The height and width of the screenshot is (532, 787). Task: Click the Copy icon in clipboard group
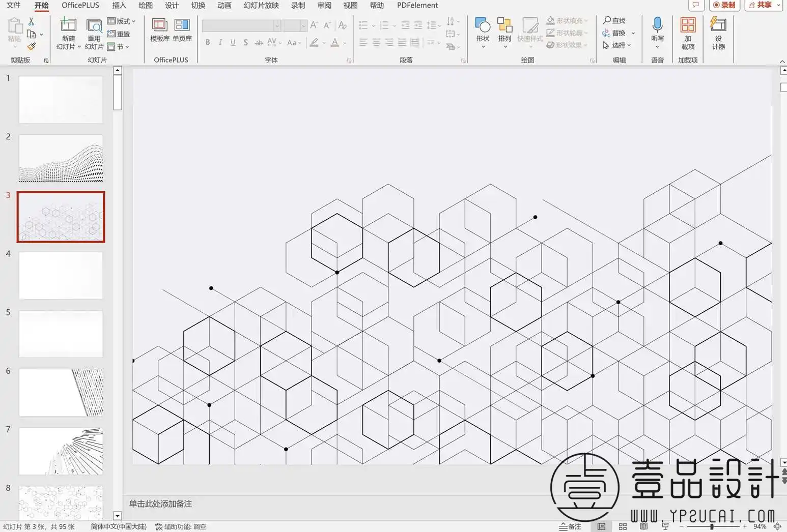(x=31, y=34)
